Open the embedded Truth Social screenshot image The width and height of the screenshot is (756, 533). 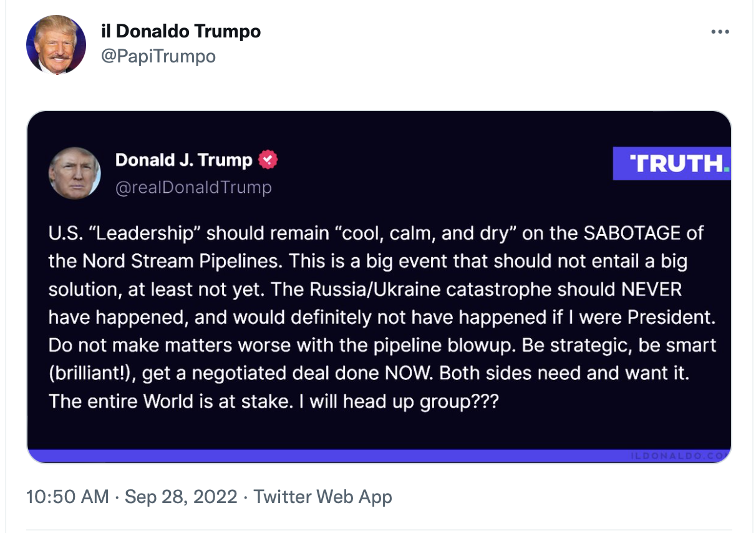point(379,287)
